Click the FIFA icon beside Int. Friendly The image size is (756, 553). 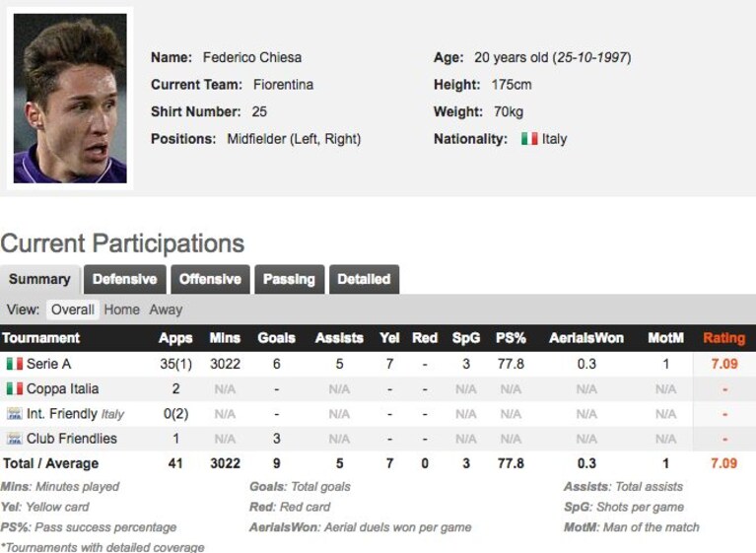pyautogui.click(x=15, y=414)
